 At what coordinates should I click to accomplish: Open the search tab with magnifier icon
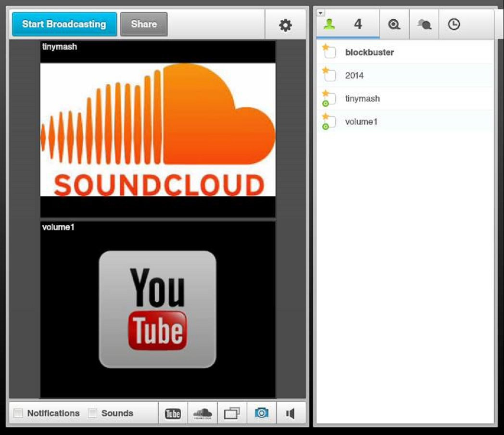coord(394,25)
